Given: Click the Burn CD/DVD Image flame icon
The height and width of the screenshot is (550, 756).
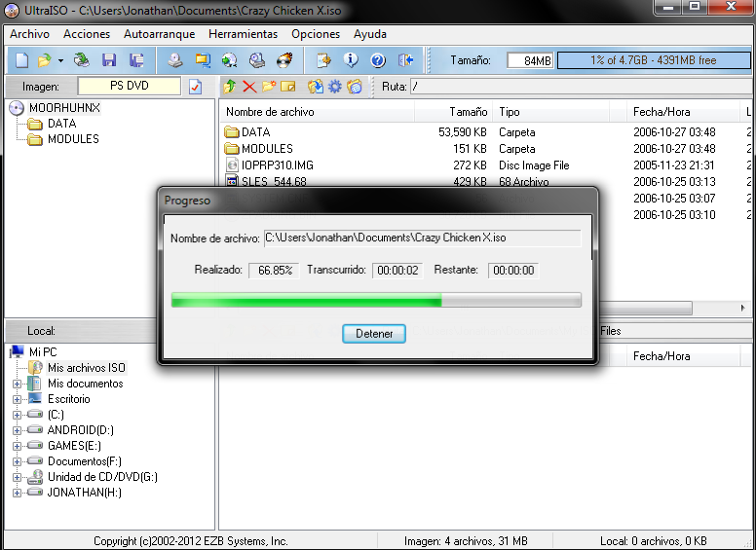Looking at the screenshot, I should [x=284, y=60].
